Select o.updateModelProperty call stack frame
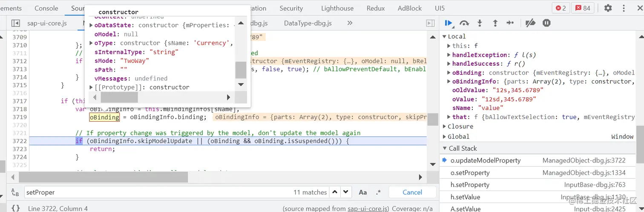The image size is (644, 212). 538,160
